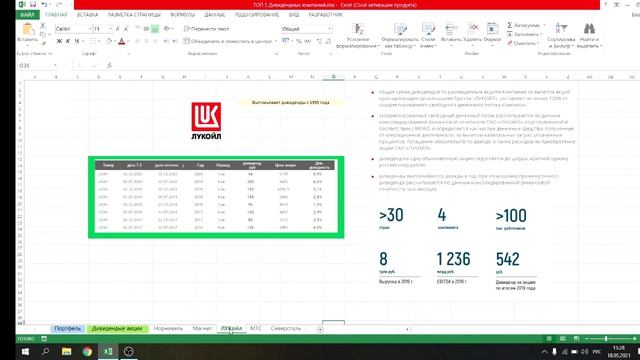Click the Delete cells (Удалить) icon
The image size is (640, 360).
point(473,29)
